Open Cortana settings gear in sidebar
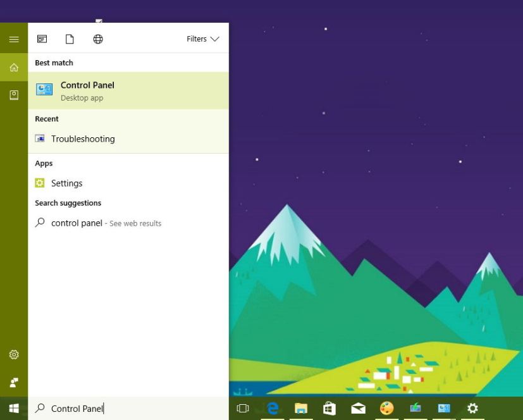The height and width of the screenshot is (420, 523). [14, 354]
